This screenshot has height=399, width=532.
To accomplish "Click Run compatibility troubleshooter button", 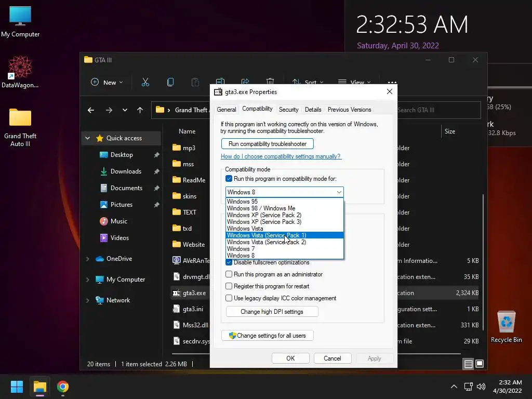I will (x=268, y=144).
